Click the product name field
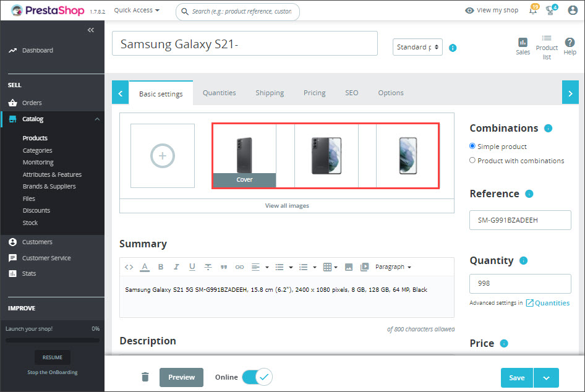585x392 pixels. click(x=245, y=44)
